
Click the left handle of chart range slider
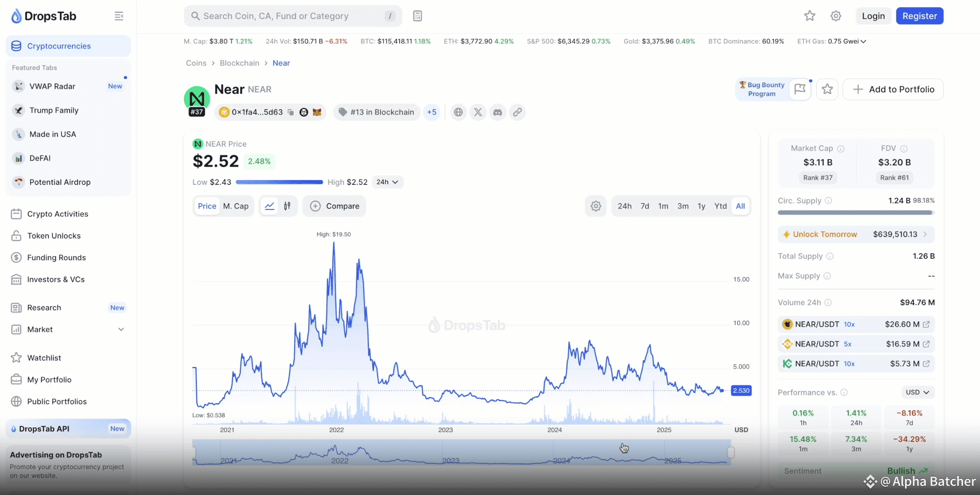tap(194, 453)
